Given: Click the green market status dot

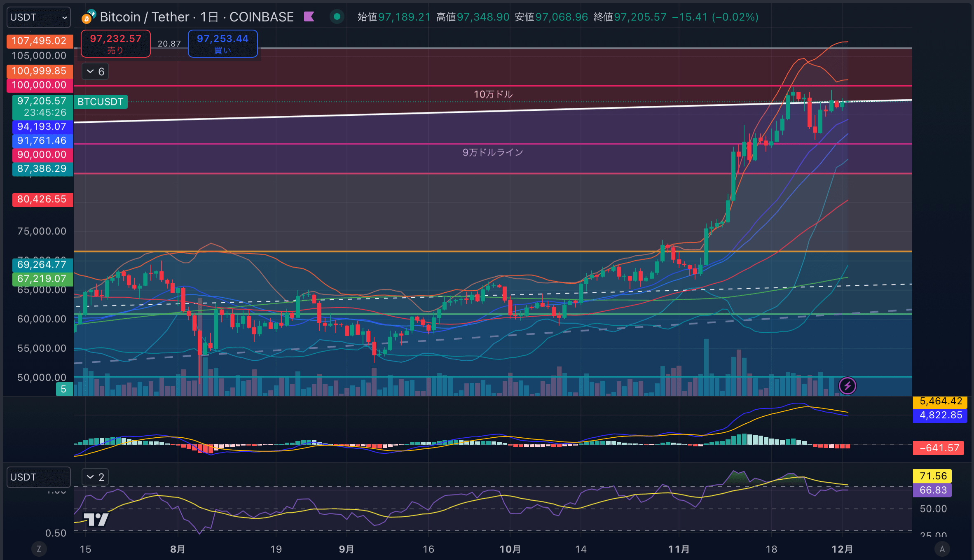Looking at the screenshot, I should coord(337,16).
